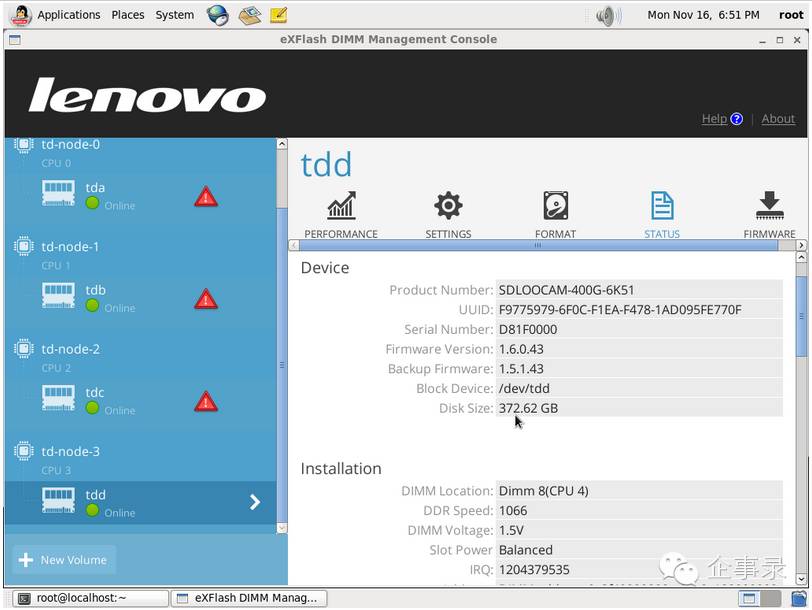Click sidebar scrollbar up arrow
Image resolution: width=812 pixels, height=610 pixels.
pyautogui.click(x=282, y=144)
